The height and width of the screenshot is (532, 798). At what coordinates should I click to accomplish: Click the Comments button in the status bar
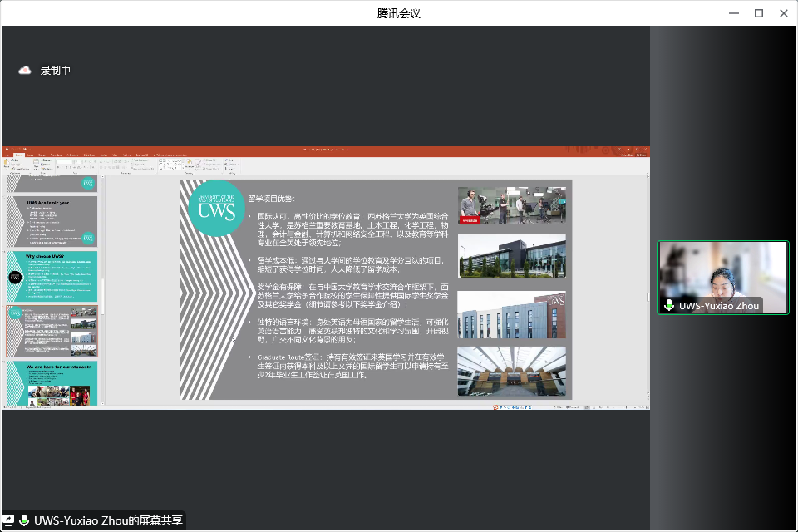click(x=573, y=406)
